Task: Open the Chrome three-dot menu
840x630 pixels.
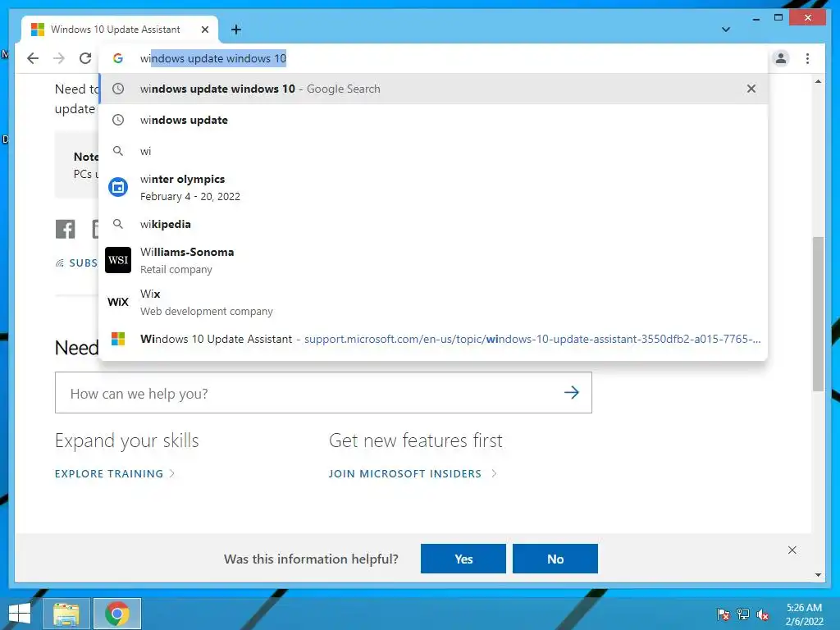Action: 807,58
